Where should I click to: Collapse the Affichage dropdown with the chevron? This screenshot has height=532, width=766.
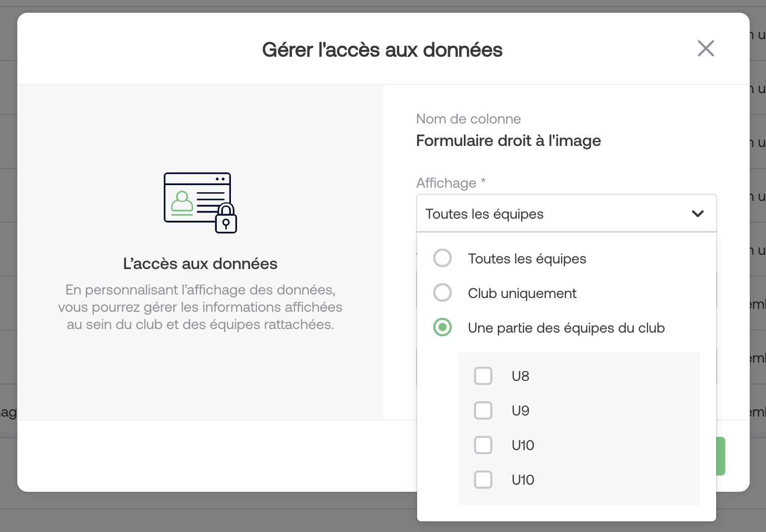(x=697, y=214)
